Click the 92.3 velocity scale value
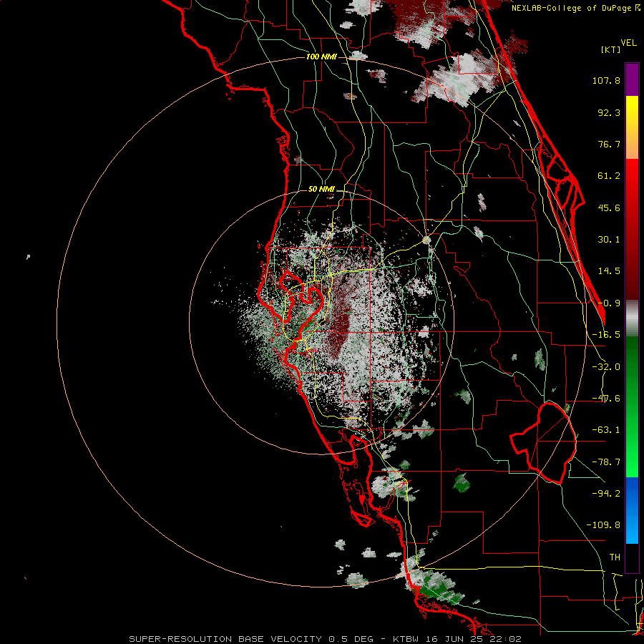Viewport: 644px width, 644px height. pos(609,112)
